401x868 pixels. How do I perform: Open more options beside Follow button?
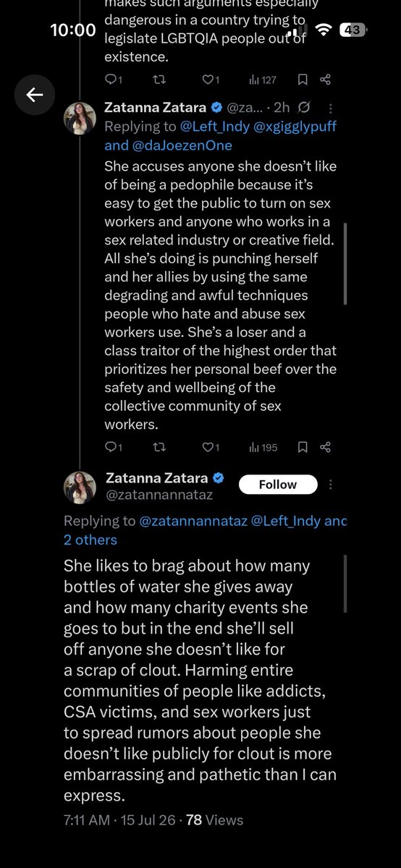pyautogui.click(x=331, y=484)
